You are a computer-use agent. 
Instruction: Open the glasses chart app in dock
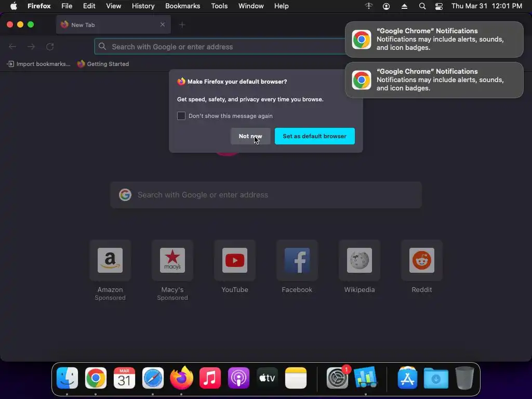[365, 378]
